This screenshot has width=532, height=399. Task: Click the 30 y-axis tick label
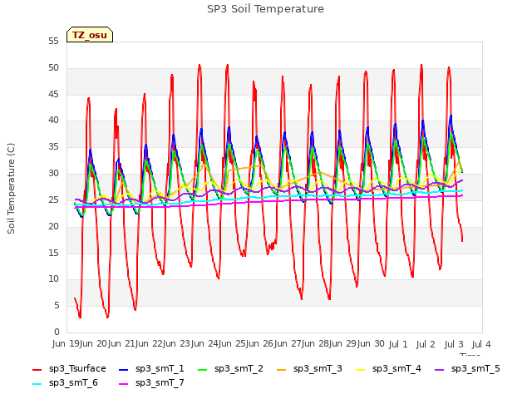(x=53, y=174)
